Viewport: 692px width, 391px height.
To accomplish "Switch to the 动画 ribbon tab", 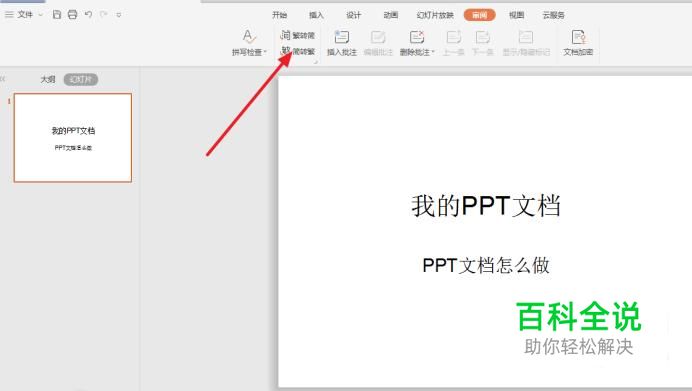I will click(391, 15).
